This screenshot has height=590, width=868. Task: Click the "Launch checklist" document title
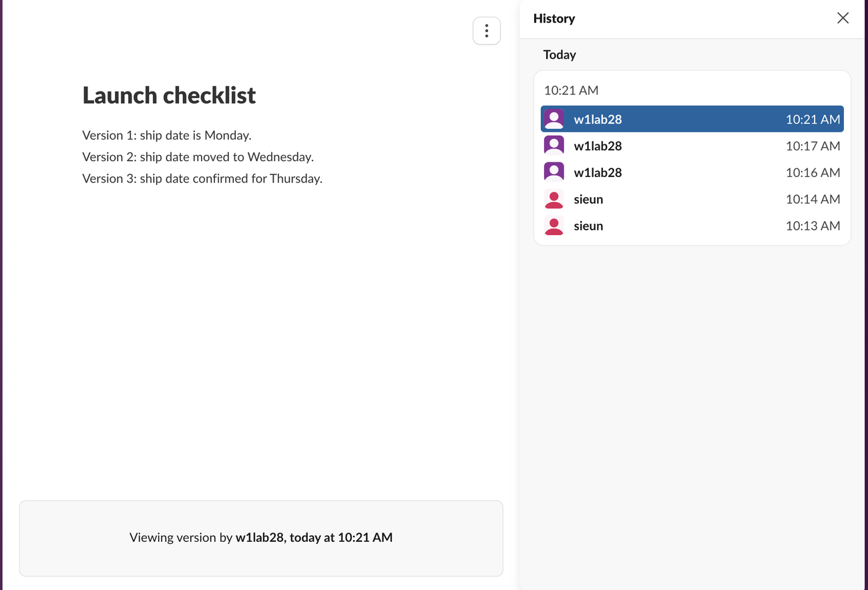(169, 95)
